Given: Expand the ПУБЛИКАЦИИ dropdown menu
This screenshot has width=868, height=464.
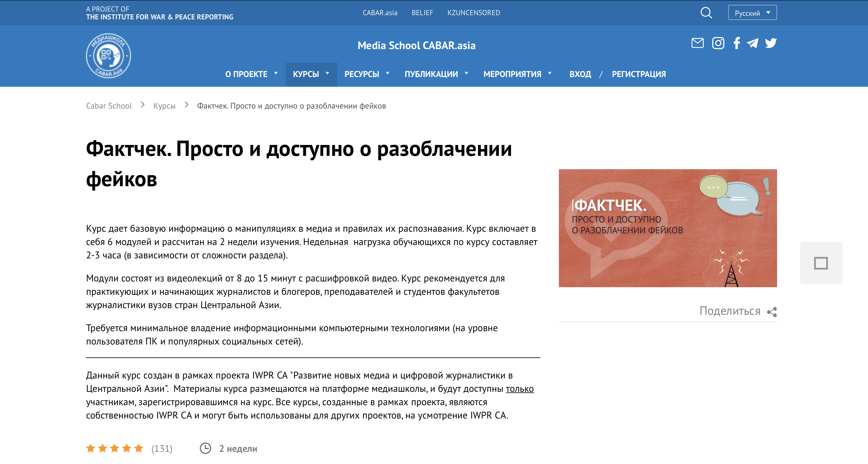Looking at the screenshot, I should (x=436, y=74).
